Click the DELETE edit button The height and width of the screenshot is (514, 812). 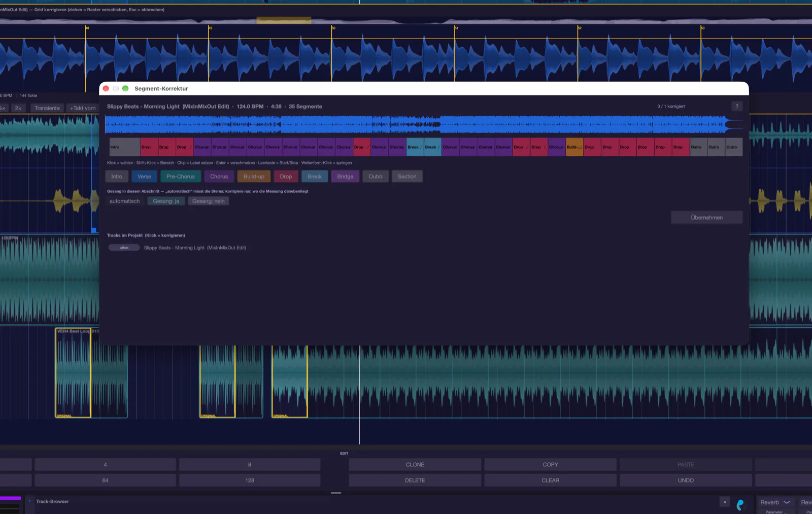(x=415, y=480)
